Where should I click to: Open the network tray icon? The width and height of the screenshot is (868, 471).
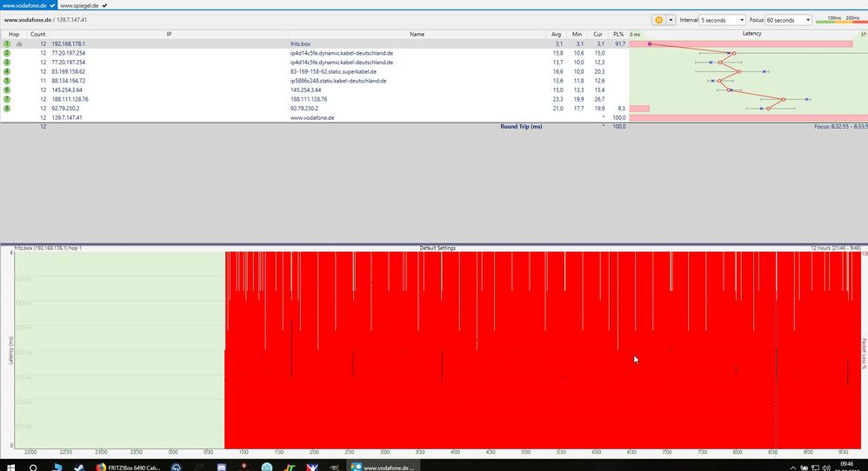click(x=816, y=468)
